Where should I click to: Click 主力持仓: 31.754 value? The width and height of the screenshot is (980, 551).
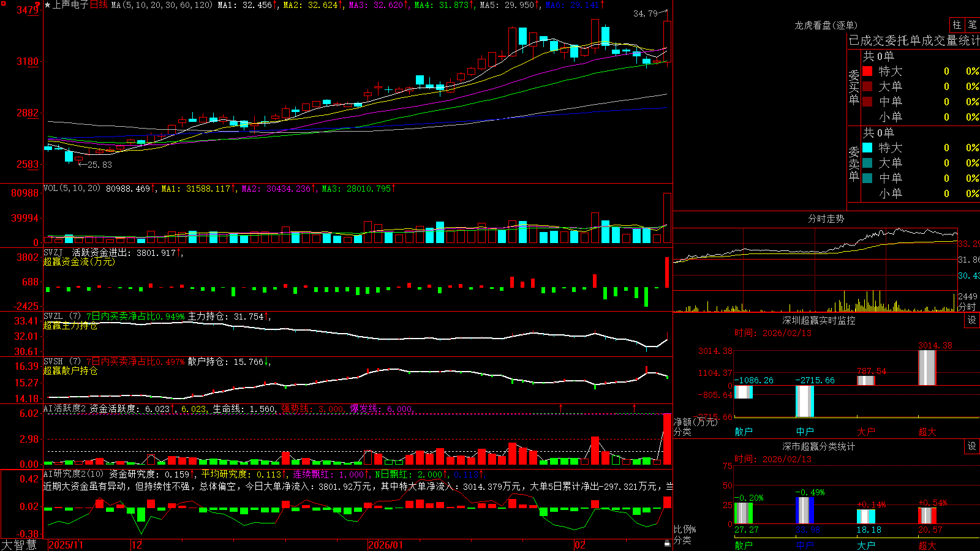225,317
